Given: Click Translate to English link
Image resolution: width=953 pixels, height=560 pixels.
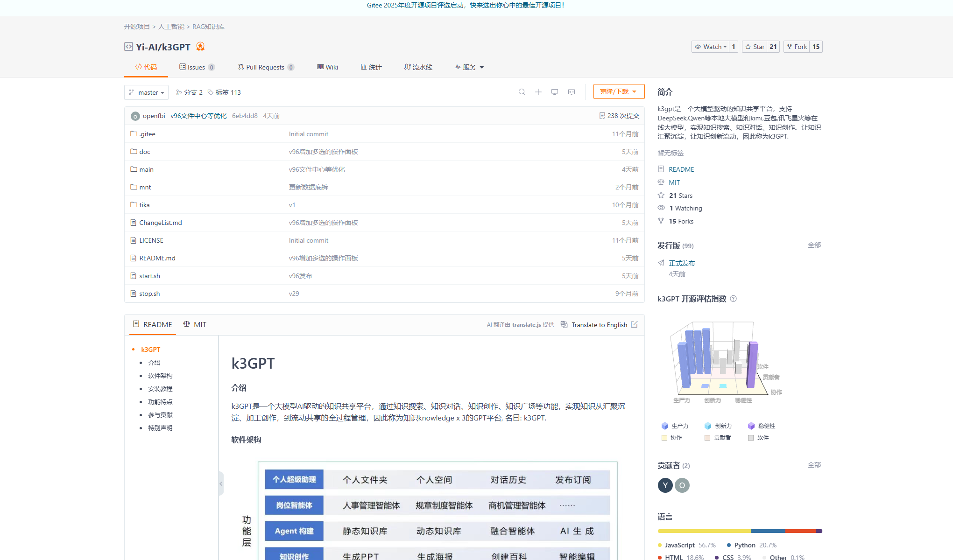Looking at the screenshot, I should point(600,324).
